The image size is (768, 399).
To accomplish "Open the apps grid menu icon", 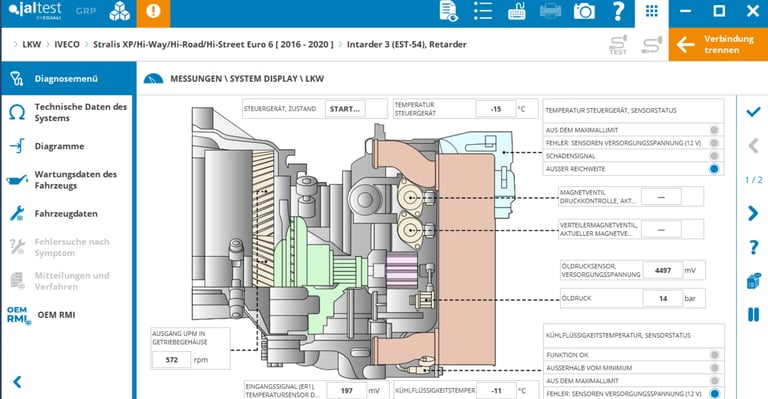I will click(x=651, y=12).
